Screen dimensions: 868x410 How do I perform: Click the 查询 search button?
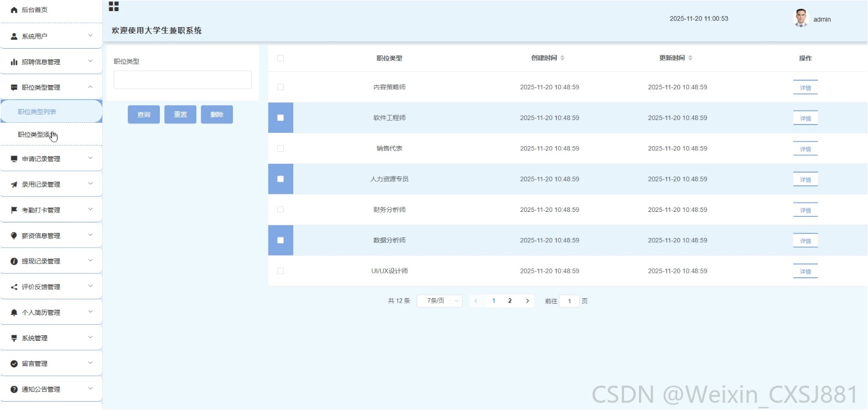click(144, 115)
